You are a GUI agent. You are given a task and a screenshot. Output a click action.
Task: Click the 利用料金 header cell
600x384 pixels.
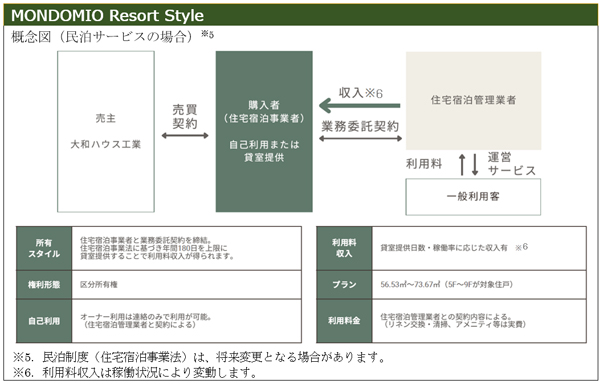344,321
